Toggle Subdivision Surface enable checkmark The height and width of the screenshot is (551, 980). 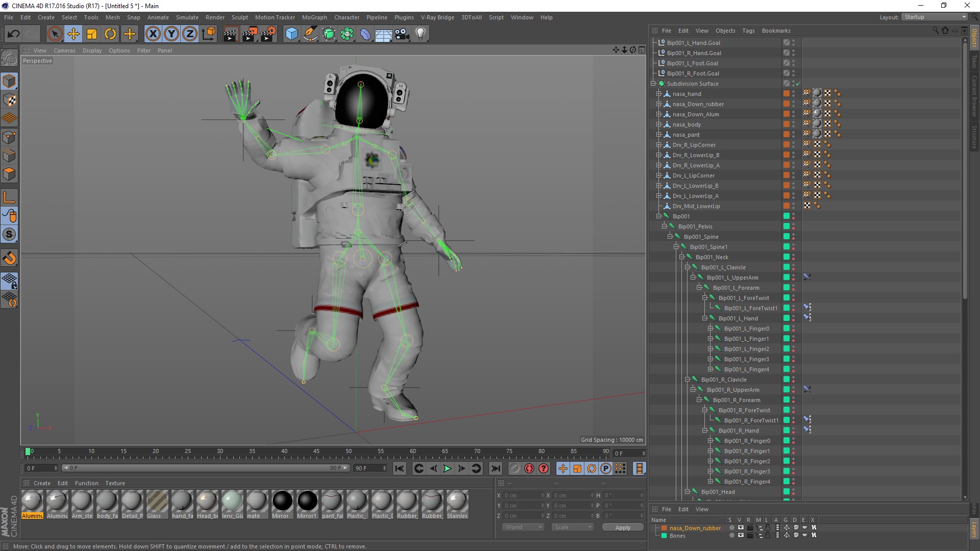[x=798, y=84]
